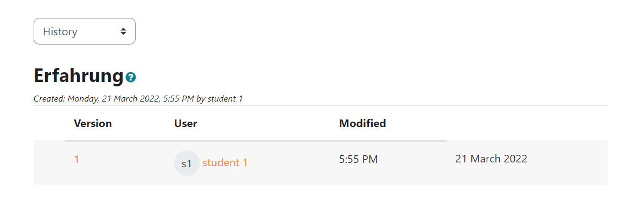Click the blank area right of 21 March 2022

tap(567, 163)
